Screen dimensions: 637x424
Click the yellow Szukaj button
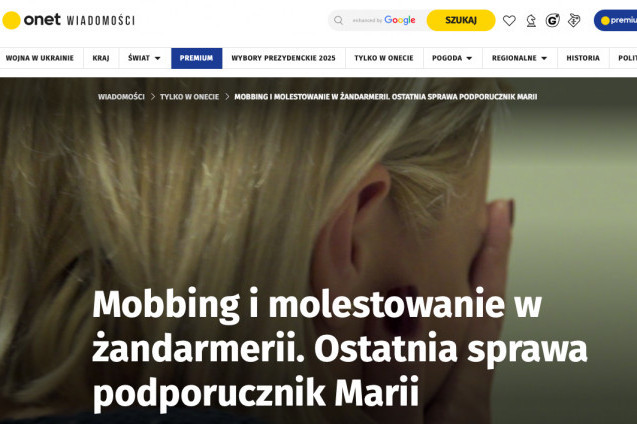click(461, 20)
